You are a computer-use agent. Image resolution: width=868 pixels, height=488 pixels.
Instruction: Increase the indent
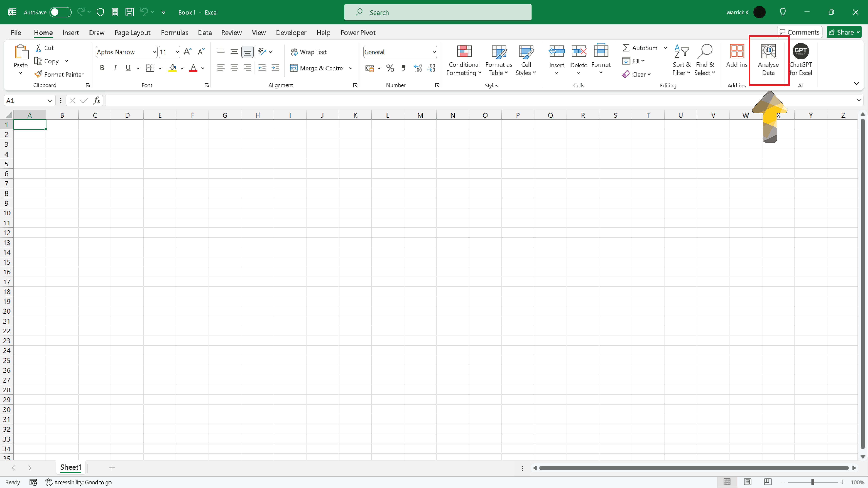point(275,68)
